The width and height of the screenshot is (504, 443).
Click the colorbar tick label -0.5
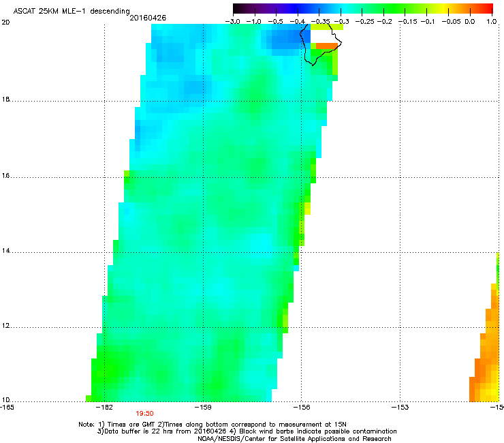(x=276, y=22)
